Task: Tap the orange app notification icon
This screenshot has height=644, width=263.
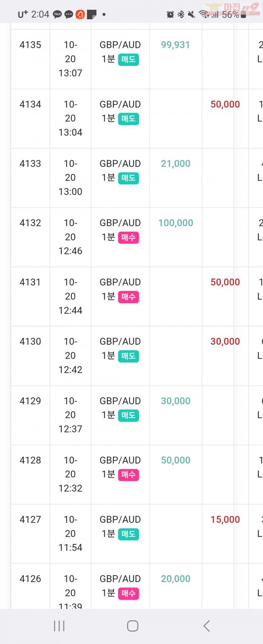Action: click(x=80, y=14)
